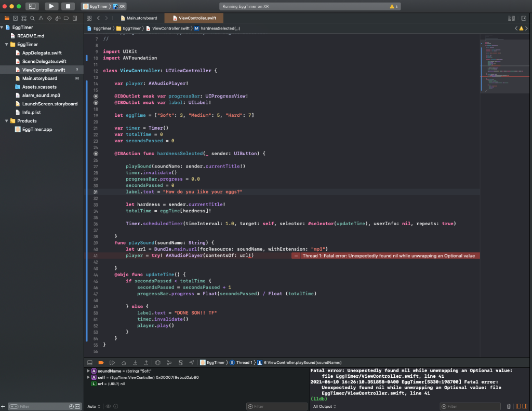The height and width of the screenshot is (411, 532).
Task: Select the ViewController.swift tab
Action: [x=194, y=18]
